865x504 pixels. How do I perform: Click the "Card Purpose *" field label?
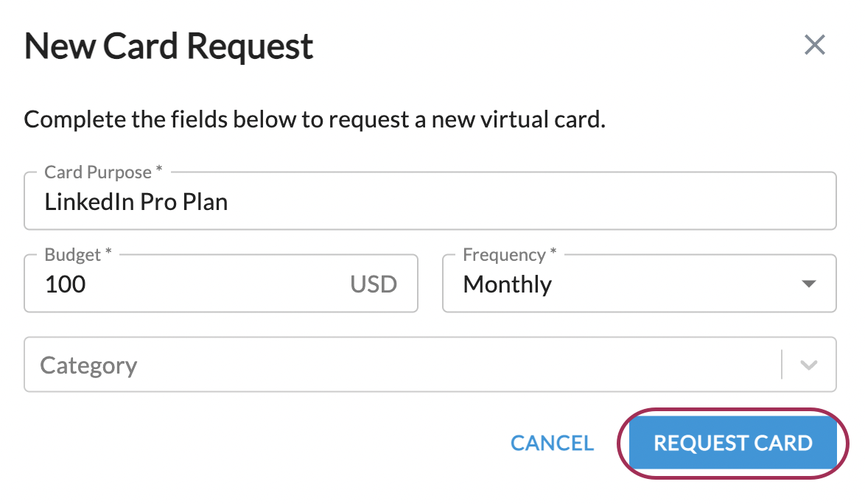coord(103,172)
